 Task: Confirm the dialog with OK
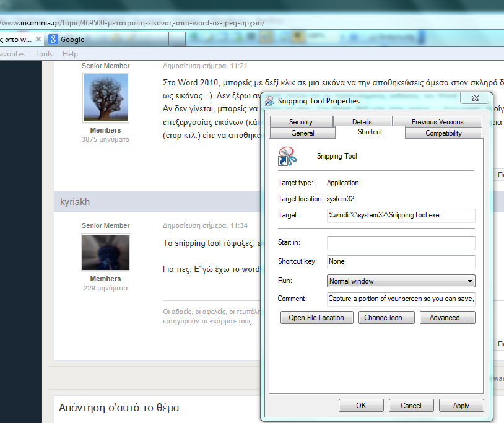[x=361, y=405]
